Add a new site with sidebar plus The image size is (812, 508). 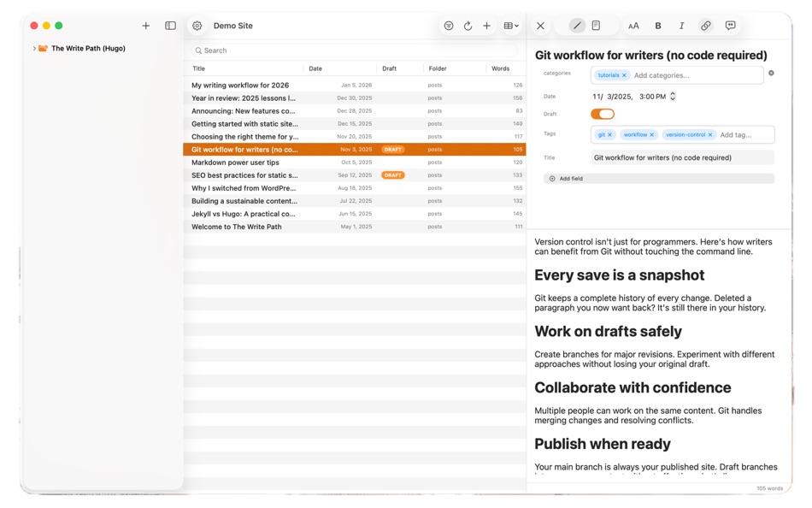(x=145, y=26)
